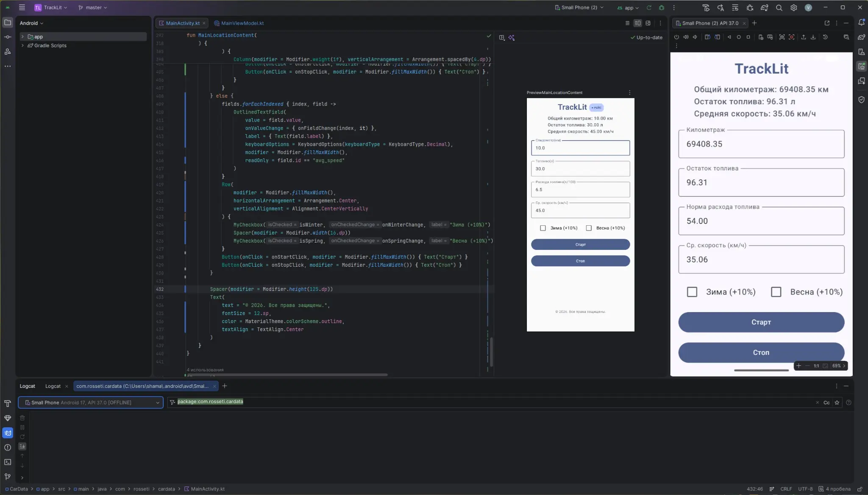Tap Старт button in emulator

tap(761, 323)
